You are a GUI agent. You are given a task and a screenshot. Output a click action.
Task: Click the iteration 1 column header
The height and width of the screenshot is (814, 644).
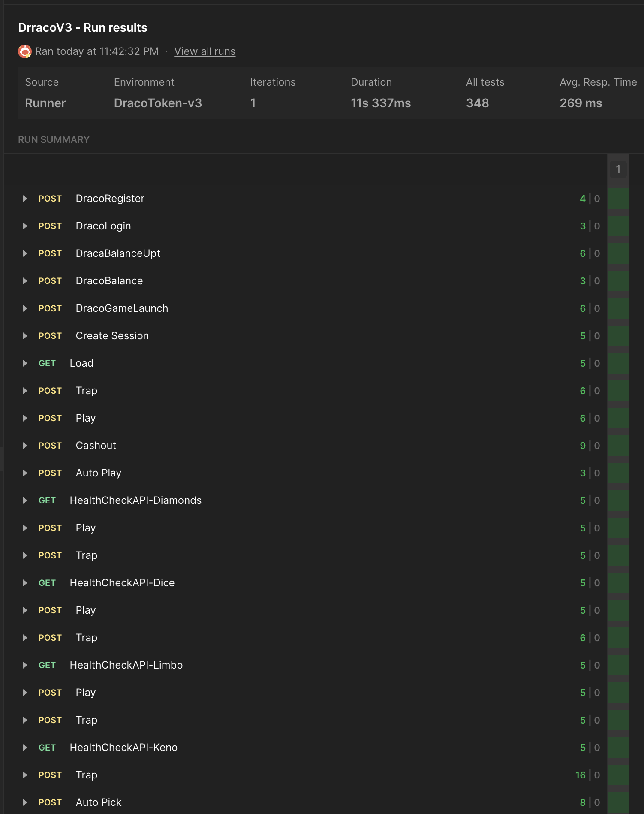pos(618,169)
